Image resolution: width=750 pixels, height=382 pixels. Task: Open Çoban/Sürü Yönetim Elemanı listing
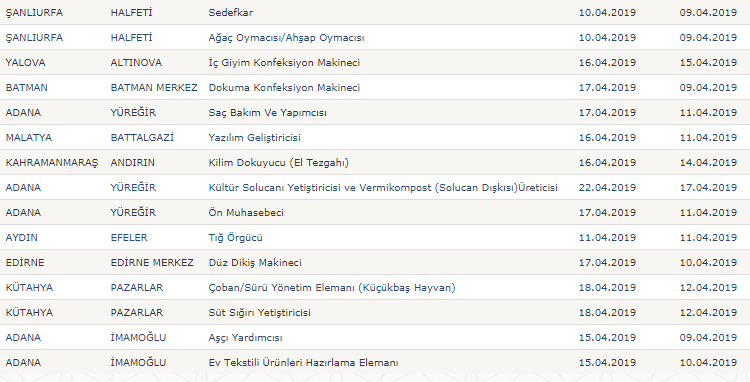pos(332,287)
